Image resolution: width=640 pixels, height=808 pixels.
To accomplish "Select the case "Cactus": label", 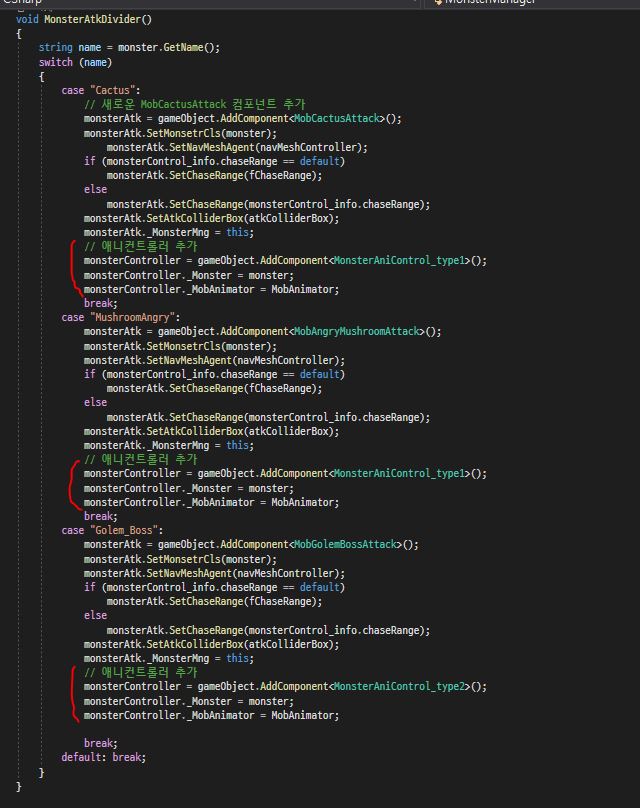I will (x=101, y=90).
